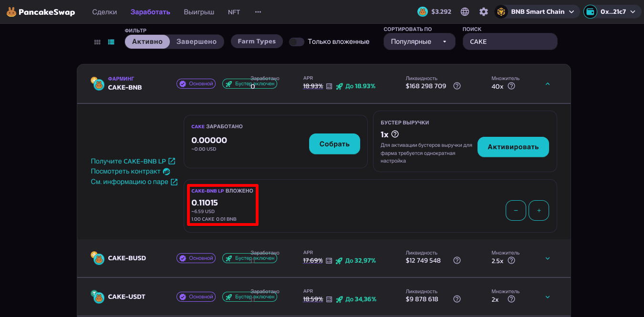Click the help icon beside booster 1x

click(395, 134)
